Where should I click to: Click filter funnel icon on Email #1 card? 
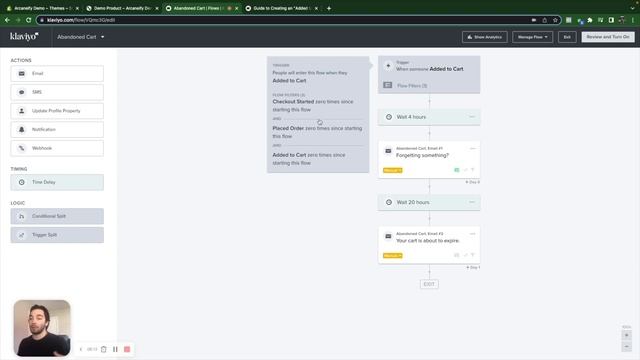(473, 170)
